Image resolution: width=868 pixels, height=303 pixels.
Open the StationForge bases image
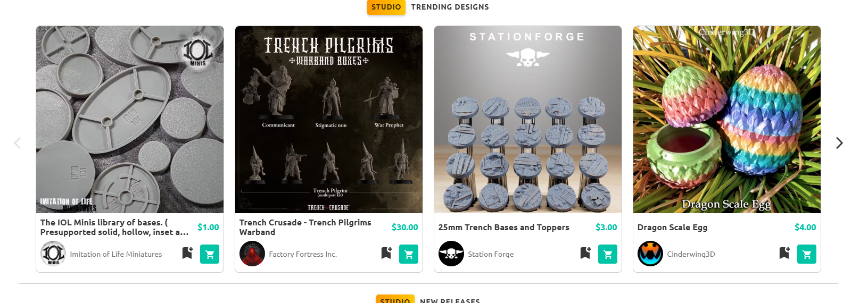528,120
